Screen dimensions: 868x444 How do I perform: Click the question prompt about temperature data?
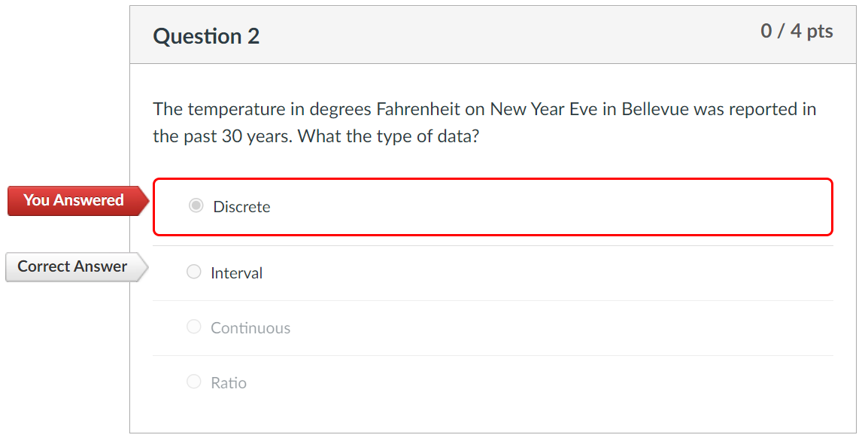pos(484,122)
